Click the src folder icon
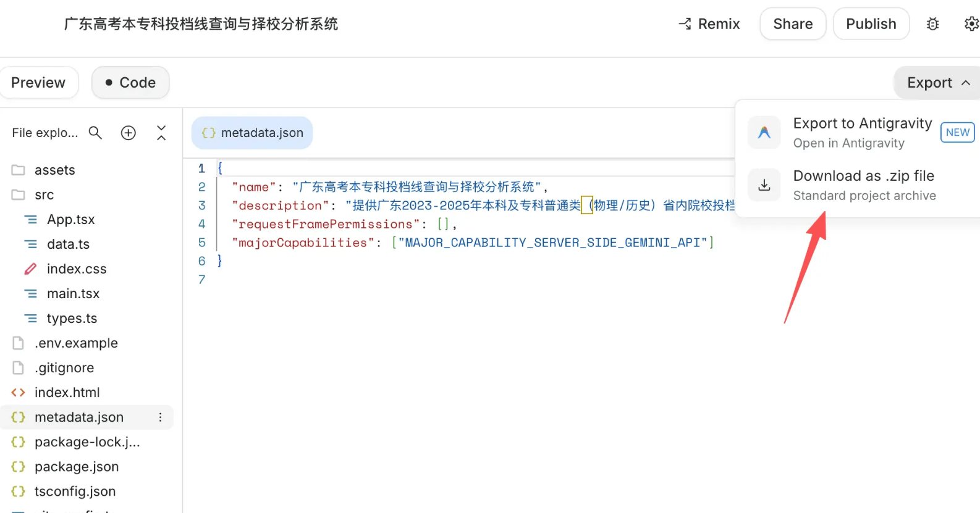Viewport: 980px width, 513px height. (18, 194)
